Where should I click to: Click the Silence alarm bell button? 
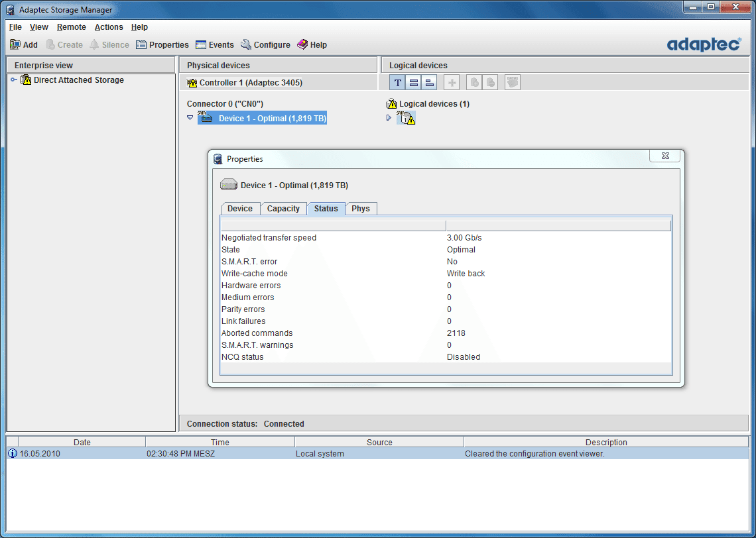tap(109, 45)
